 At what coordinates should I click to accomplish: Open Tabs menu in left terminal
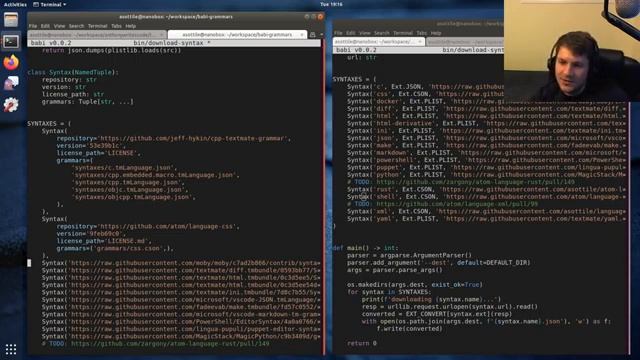click(116, 26)
